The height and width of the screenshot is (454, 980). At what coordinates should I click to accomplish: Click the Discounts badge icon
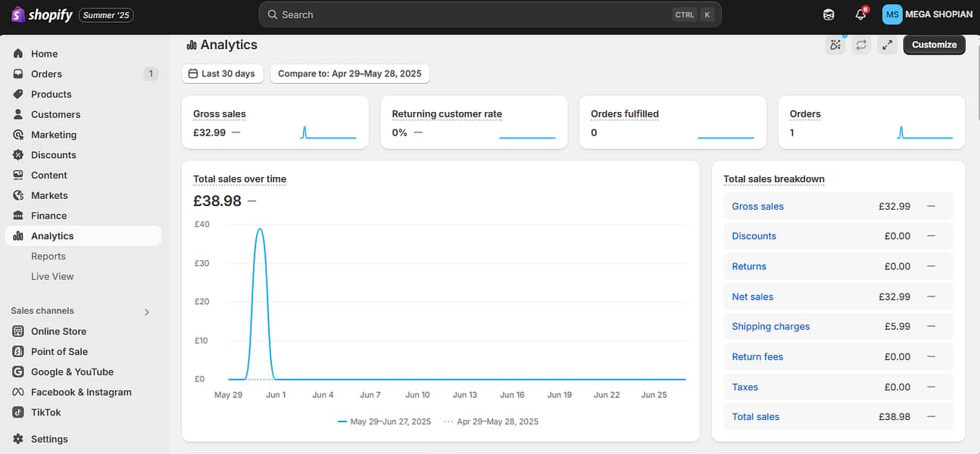[x=18, y=155]
